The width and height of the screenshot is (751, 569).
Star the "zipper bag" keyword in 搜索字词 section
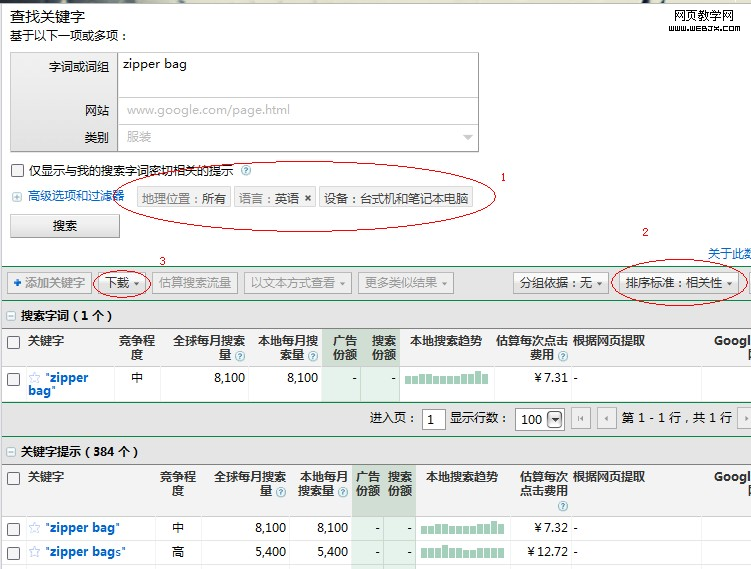click(35, 378)
